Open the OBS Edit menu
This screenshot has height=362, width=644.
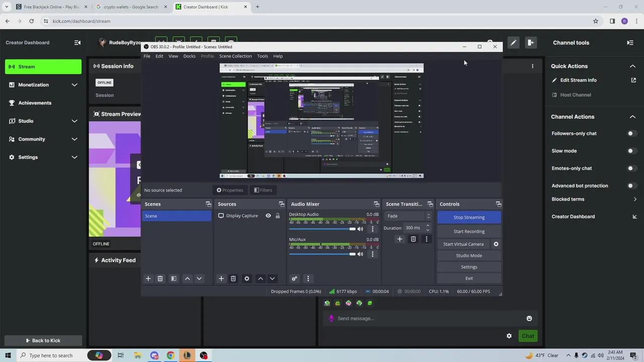(x=159, y=56)
